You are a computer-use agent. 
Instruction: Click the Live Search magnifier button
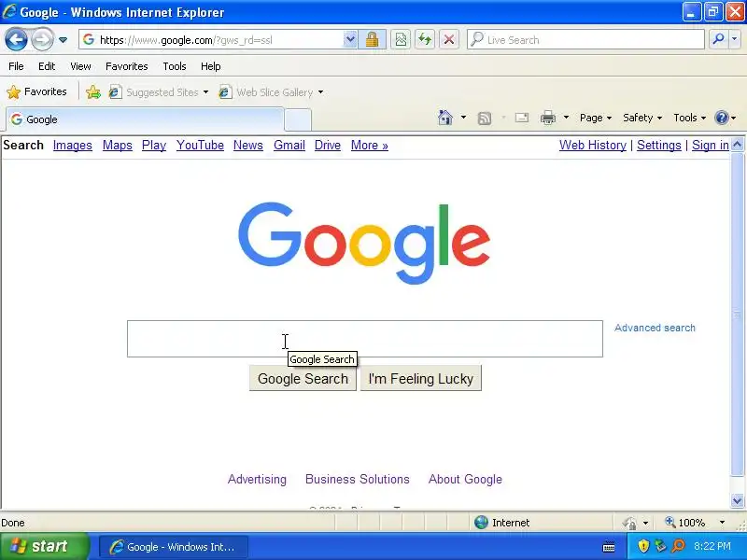click(718, 39)
